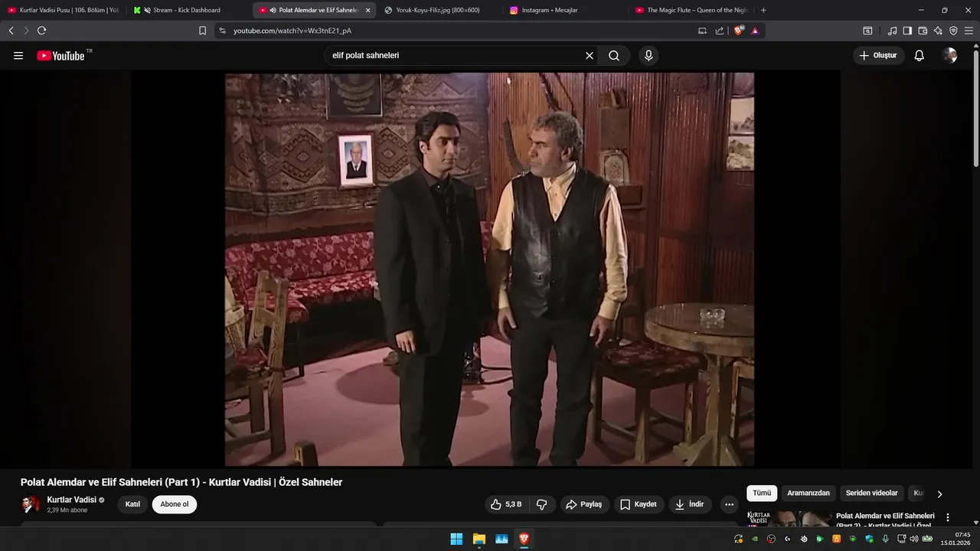The width and height of the screenshot is (980, 551).
Task: Open Windows Security tray icon
Action: click(870, 539)
